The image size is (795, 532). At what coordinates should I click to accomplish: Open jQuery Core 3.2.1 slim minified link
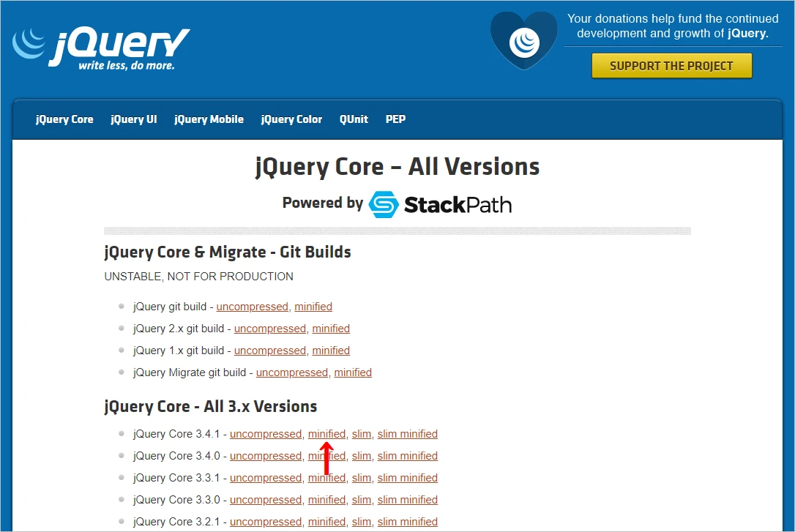click(x=408, y=522)
